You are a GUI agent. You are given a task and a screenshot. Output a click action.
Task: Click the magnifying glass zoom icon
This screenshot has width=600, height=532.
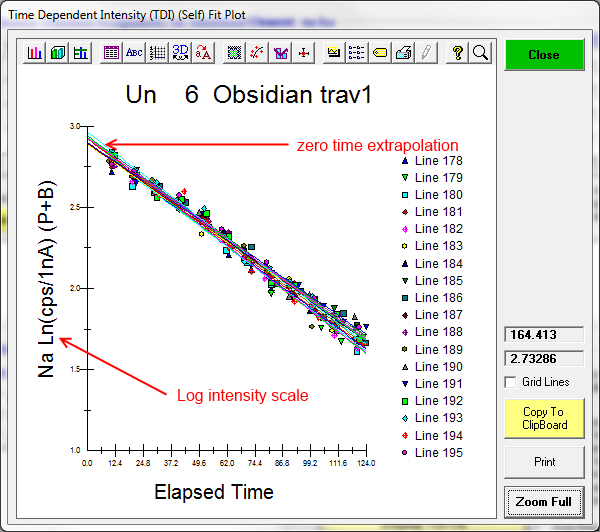[x=480, y=53]
